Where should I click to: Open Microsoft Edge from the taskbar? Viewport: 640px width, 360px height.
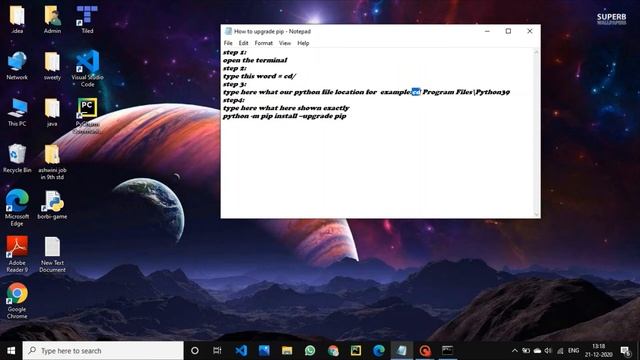pos(379,351)
